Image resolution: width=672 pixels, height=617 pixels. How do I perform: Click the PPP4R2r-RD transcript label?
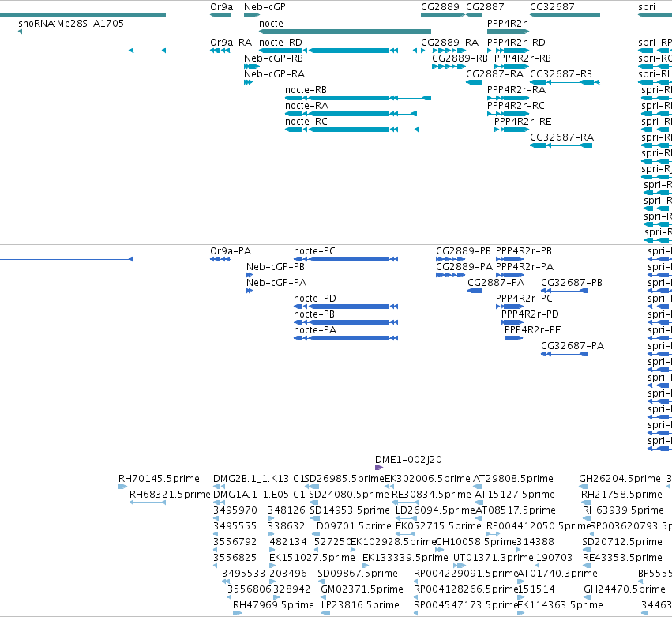tap(516, 43)
